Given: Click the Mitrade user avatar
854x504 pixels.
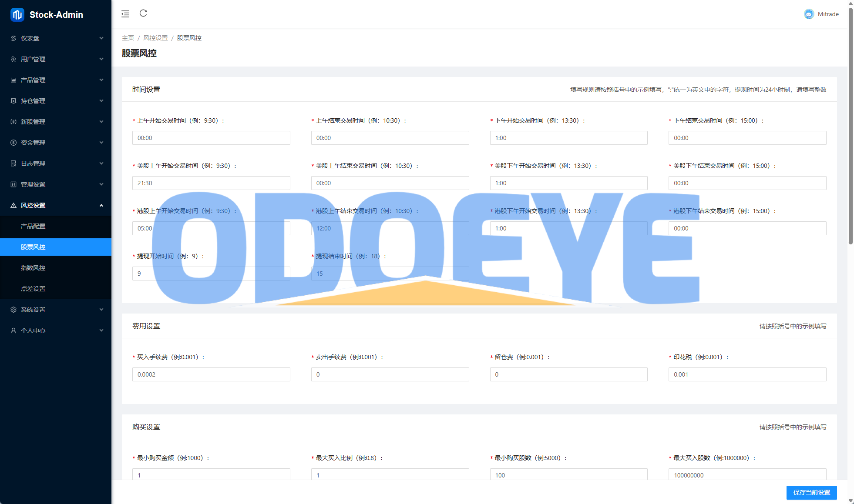Looking at the screenshot, I should pyautogui.click(x=809, y=14).
